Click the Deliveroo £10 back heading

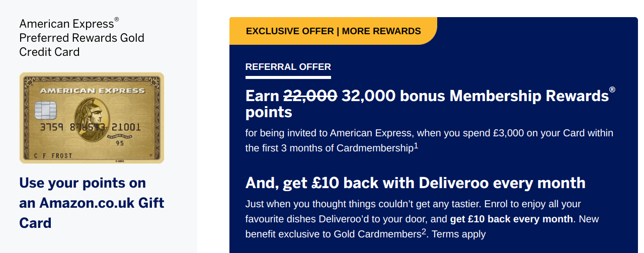click(x=415, y=183)
